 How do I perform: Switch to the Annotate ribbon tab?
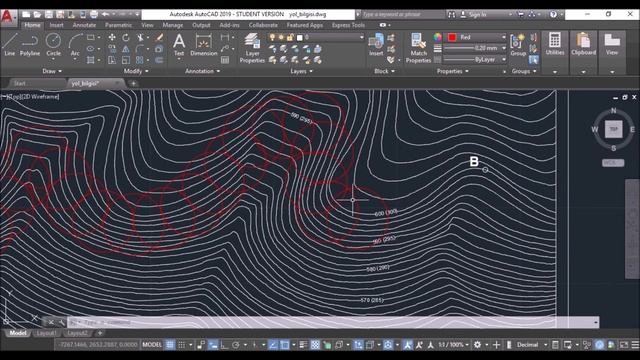[x=84, y=25]
